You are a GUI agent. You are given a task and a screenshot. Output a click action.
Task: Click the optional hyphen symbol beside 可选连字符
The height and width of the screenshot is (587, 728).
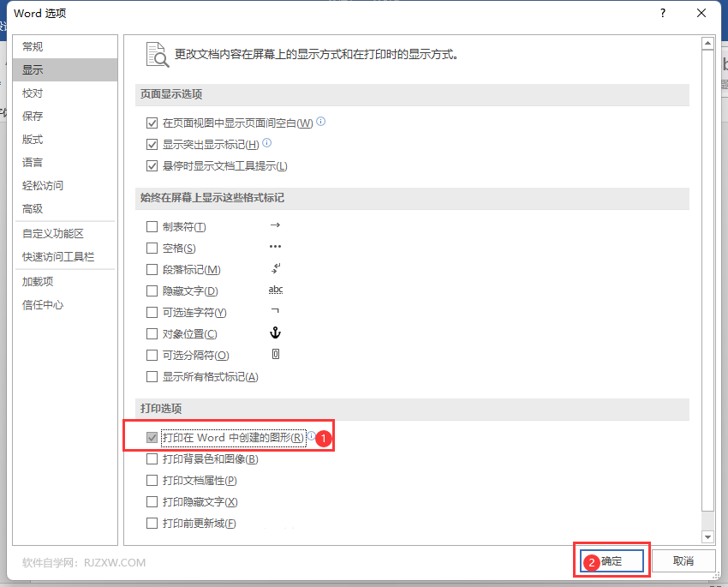pos(276,312)
